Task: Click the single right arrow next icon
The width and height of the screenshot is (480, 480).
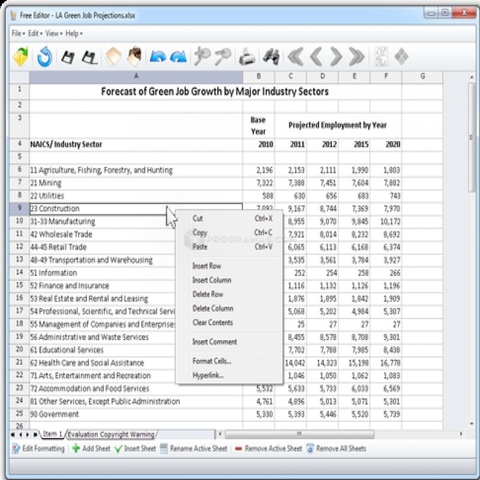Action: [336, 57]
